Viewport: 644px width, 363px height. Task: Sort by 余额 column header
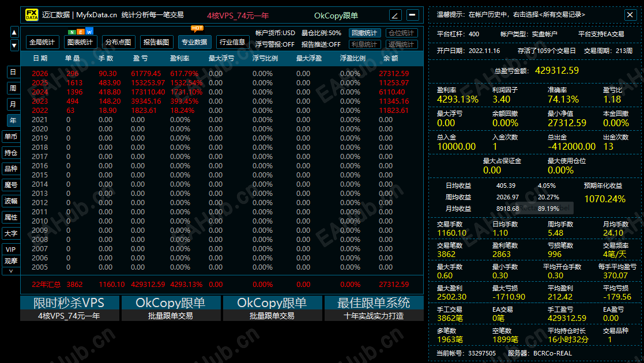(390, 58)
